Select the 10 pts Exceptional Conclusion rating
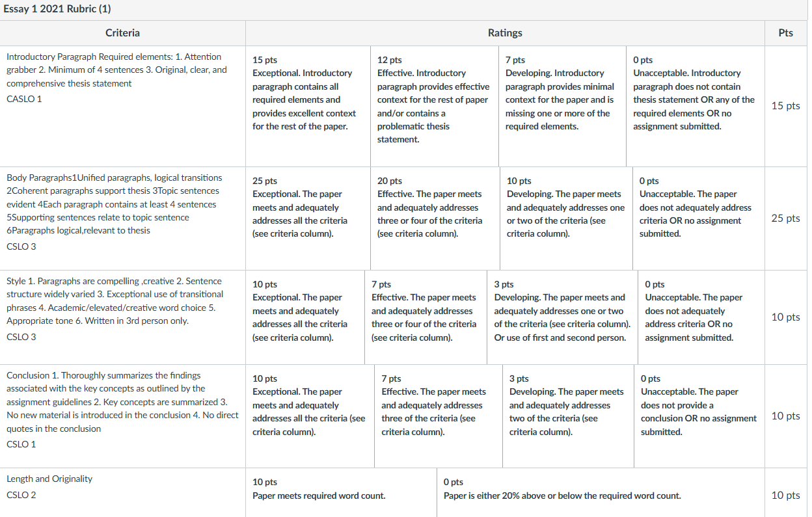This screenshot has height=517, width=812. tap(310, 416)
